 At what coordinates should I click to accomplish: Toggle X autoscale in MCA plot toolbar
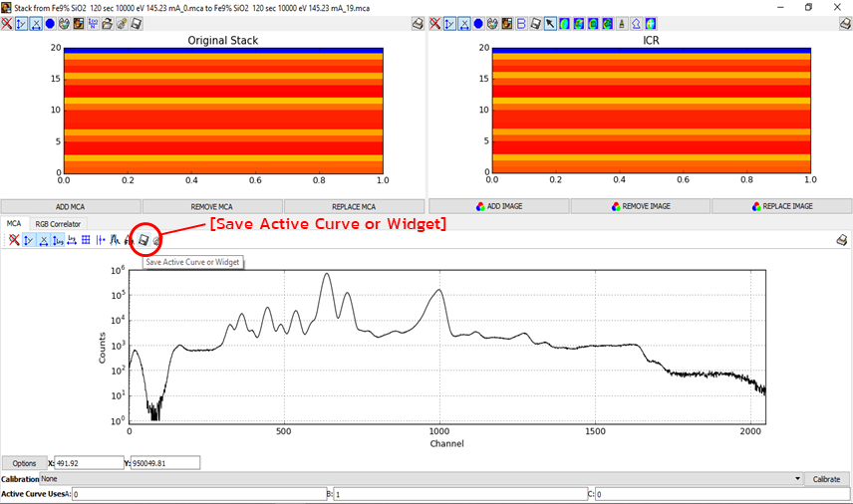pyautogui.click(x=44, y=240)
